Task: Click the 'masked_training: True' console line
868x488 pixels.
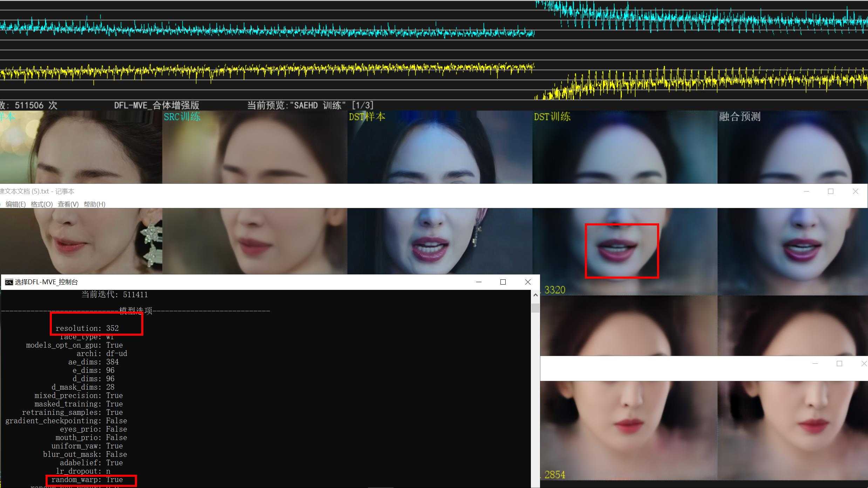Action: pos(78,404)
